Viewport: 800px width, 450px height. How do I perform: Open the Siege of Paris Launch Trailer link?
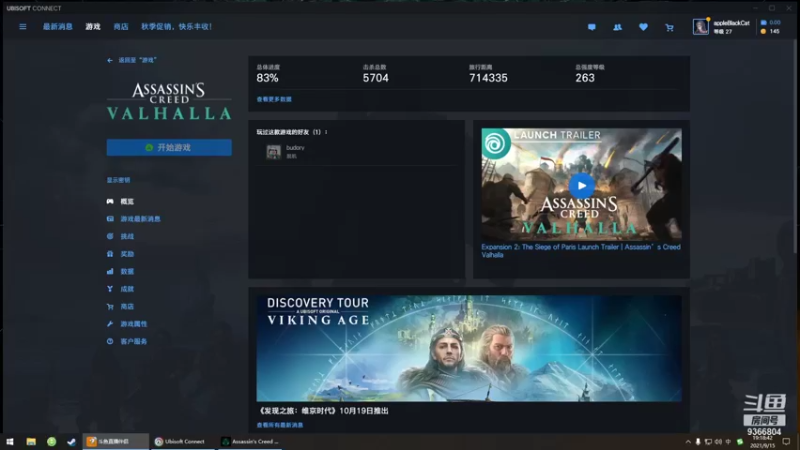[581, 251]
